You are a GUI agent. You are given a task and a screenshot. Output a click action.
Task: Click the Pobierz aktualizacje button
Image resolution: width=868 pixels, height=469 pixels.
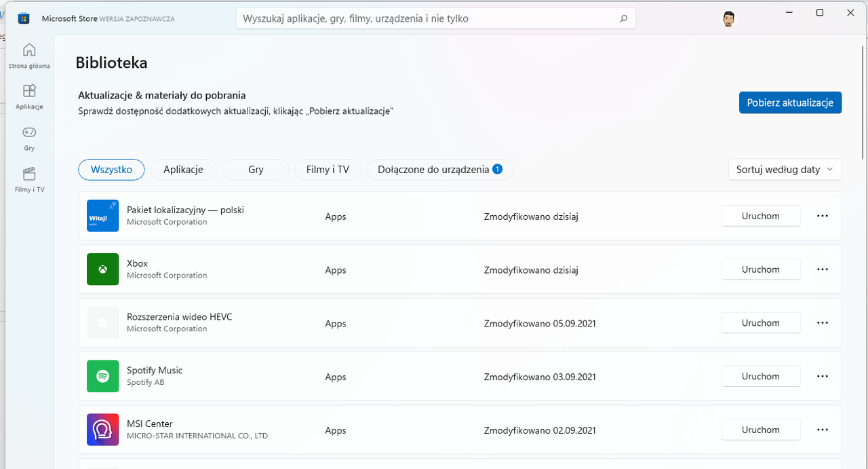790,102
